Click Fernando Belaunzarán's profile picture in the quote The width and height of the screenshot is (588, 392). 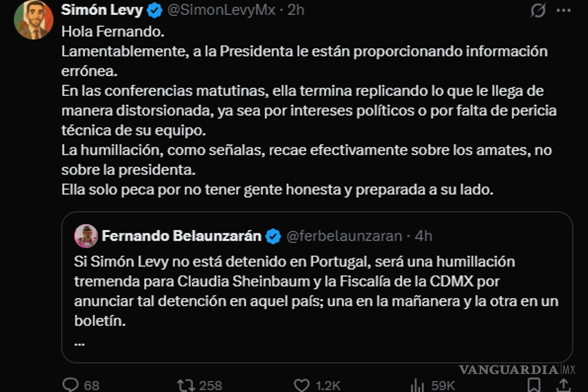point(86,236)
